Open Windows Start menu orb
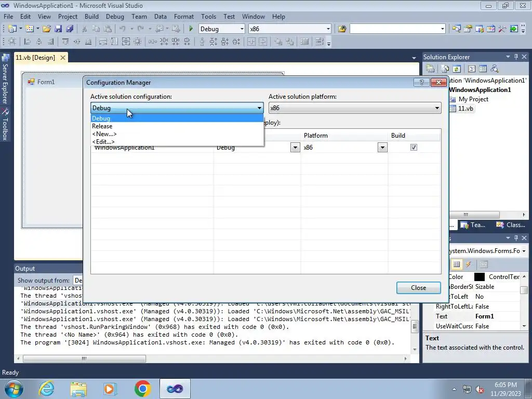This screenshot has height=399, width=532. 14,389
